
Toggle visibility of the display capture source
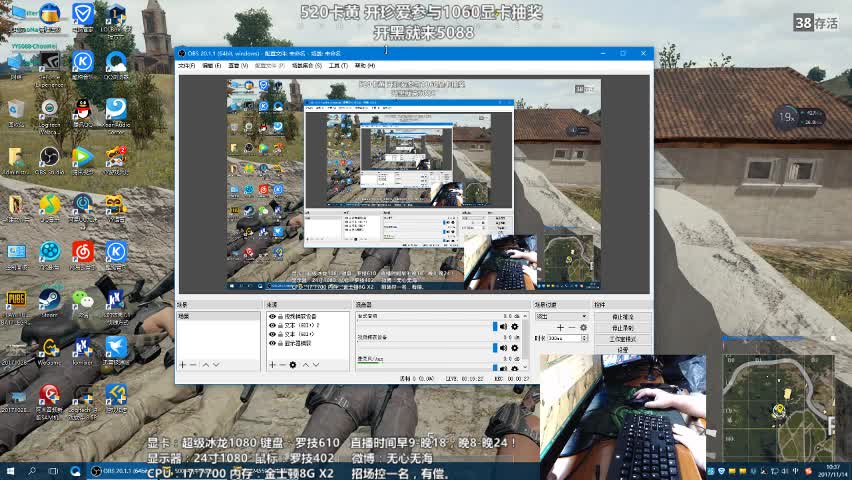pyautogui.click(x=272, y=343)
